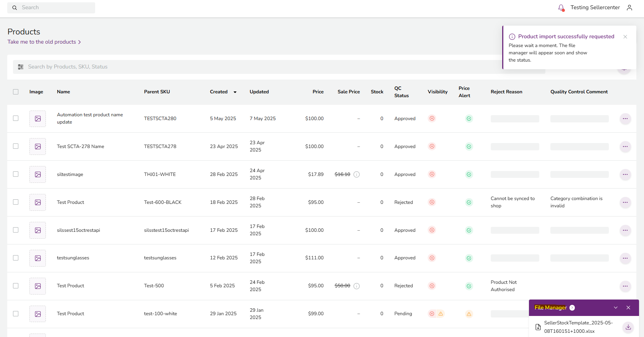Click the Stock column header
This screenshot has height=337, width=644.
377,92
